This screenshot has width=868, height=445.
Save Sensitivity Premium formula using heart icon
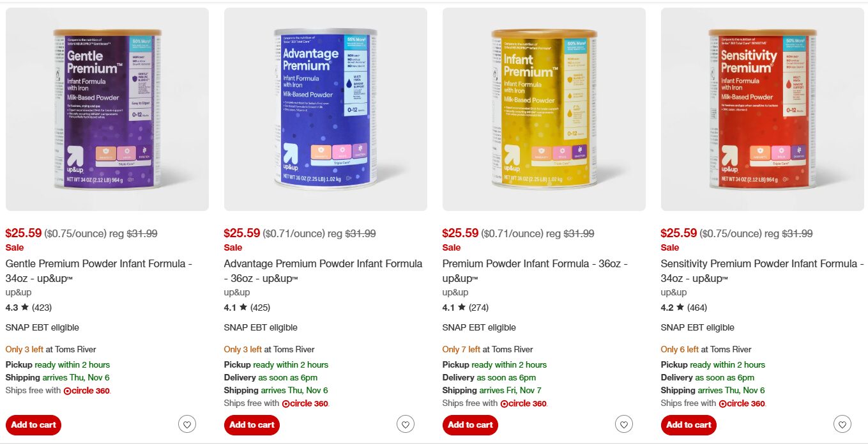tap(842, 424)
